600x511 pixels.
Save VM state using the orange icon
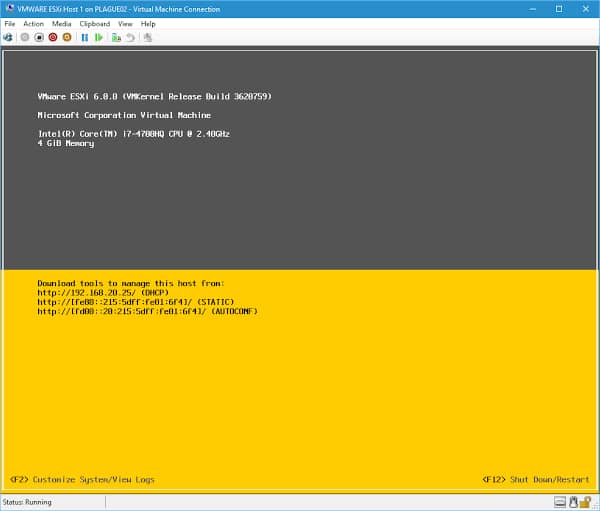tap(67, 38)
